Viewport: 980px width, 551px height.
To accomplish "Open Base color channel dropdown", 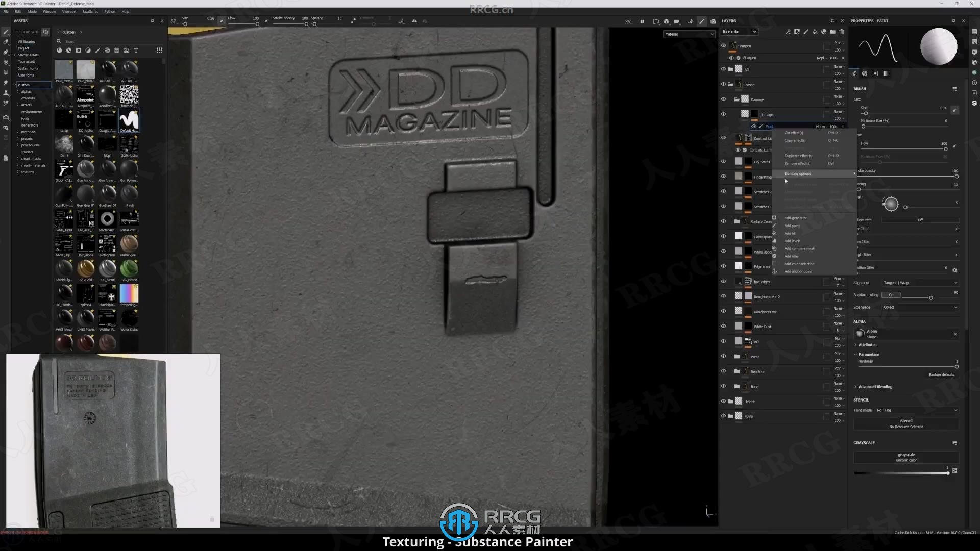I will [x=739, y=32].
